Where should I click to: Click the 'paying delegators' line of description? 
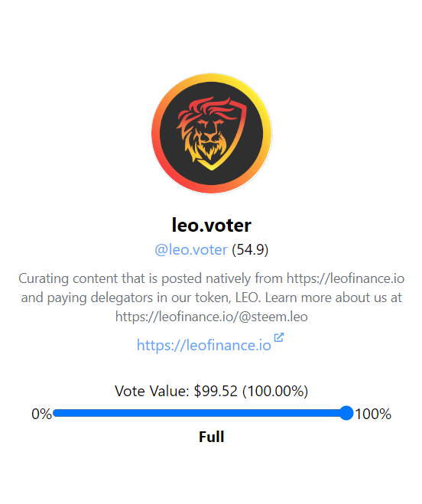tap(211, 298)
